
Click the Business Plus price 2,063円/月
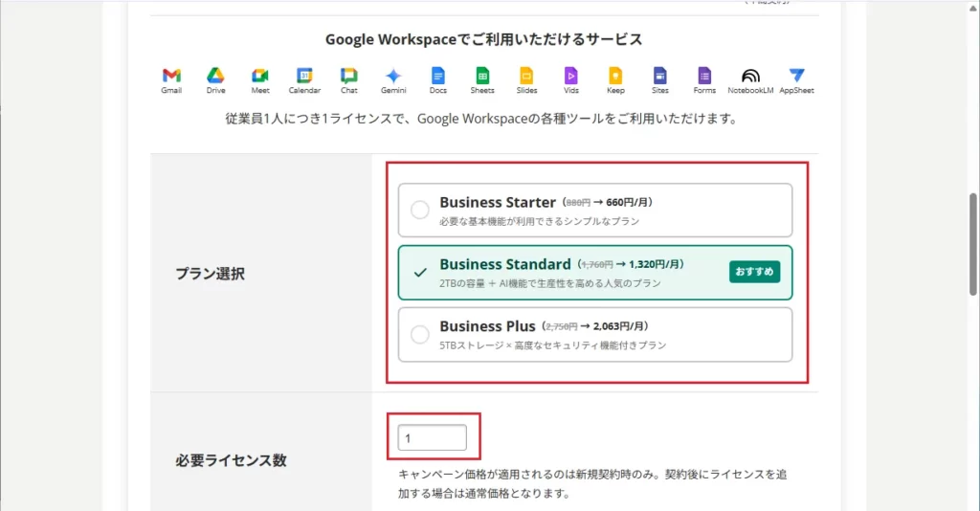[617, 326]
